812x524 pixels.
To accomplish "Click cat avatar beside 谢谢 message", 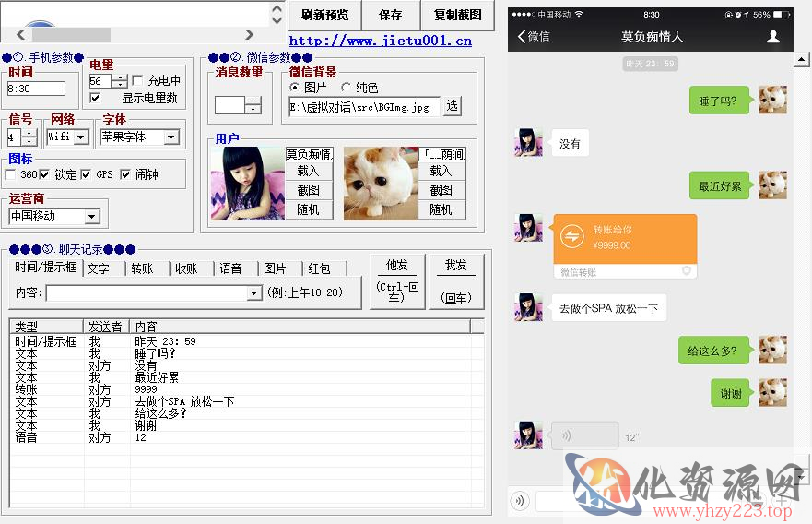I will (772, 393).
